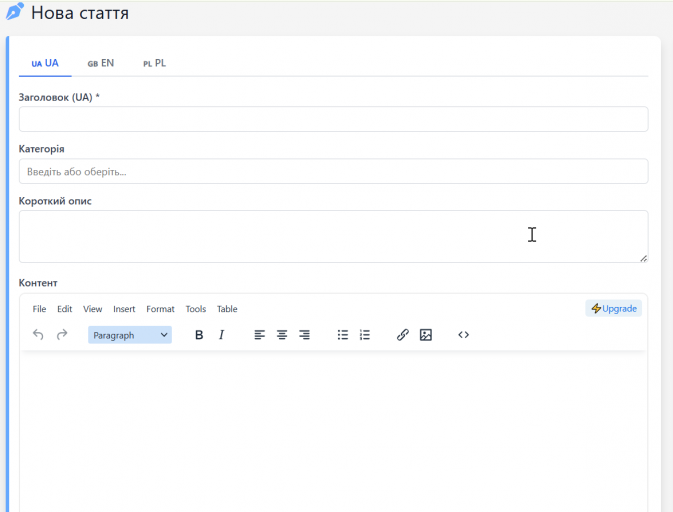Click the Короткий опис resize handle
The height and width of the screenshot is (512, 673).
tap(643, 258)
